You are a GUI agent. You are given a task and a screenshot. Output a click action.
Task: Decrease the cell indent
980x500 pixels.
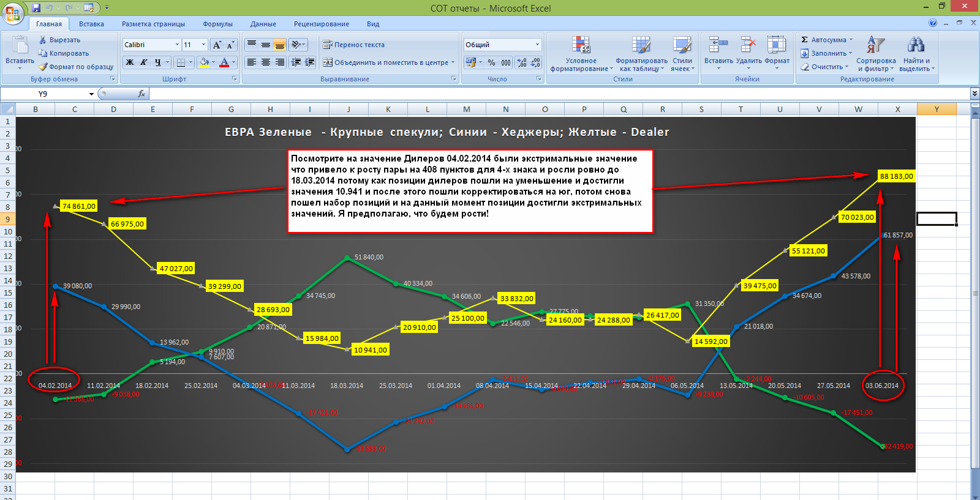click(x=296, y=62)
